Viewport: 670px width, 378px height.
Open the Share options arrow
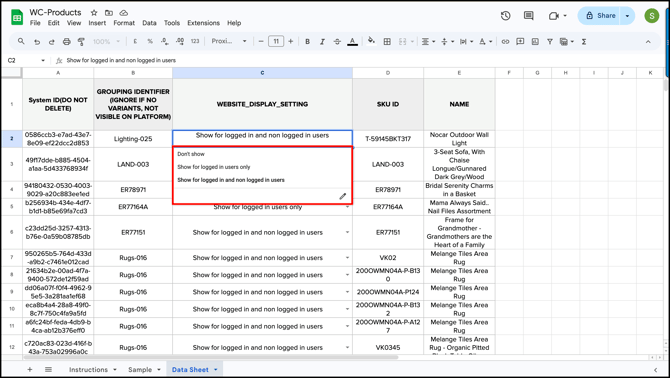[x=627, y=16]
